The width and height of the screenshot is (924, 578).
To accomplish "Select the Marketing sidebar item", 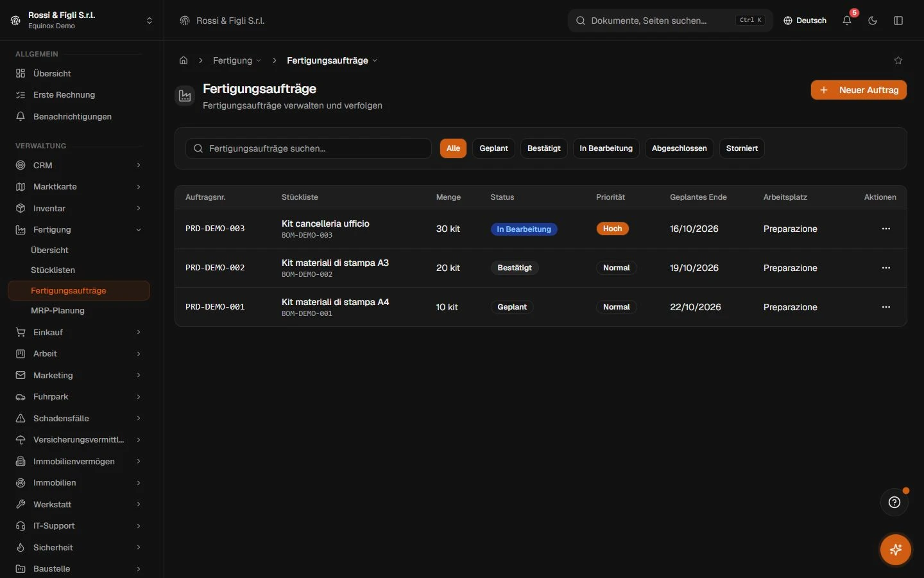I will tap(79, 376).
